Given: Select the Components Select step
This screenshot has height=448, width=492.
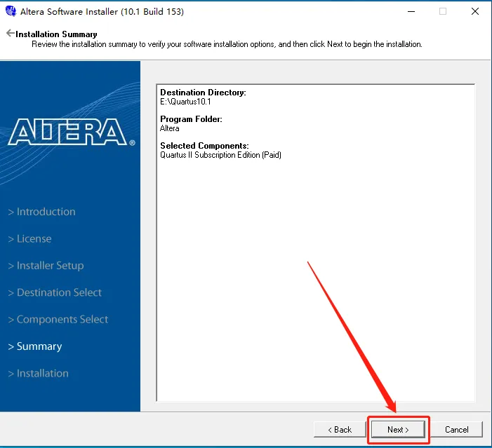Looking at the screenshot, I should (58, 320).
